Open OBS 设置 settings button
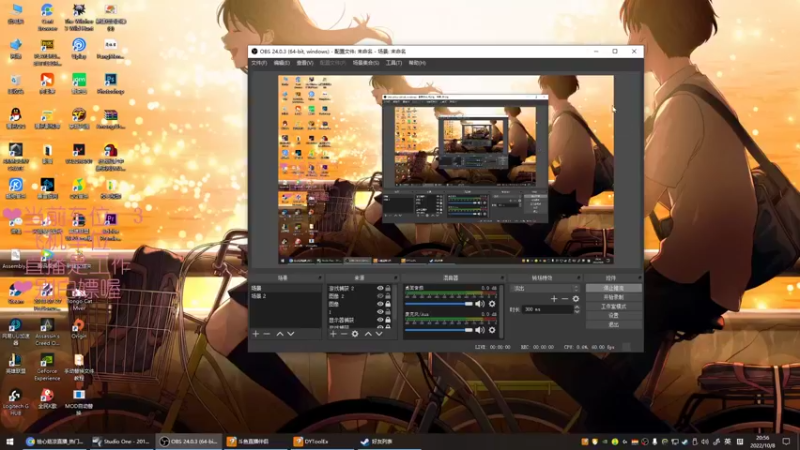Image resolution: width=800 pixels, height=450 pixels. coord(613,315)
